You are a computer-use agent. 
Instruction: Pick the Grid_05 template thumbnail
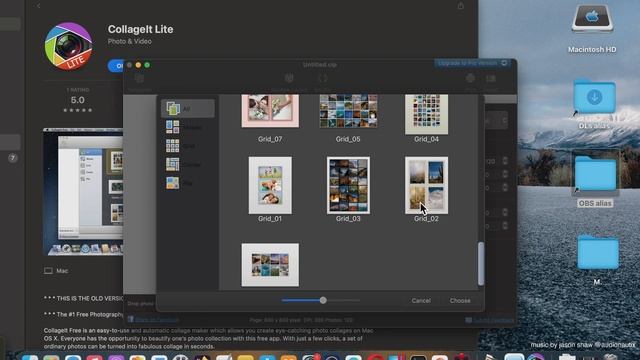click(348, 111)
